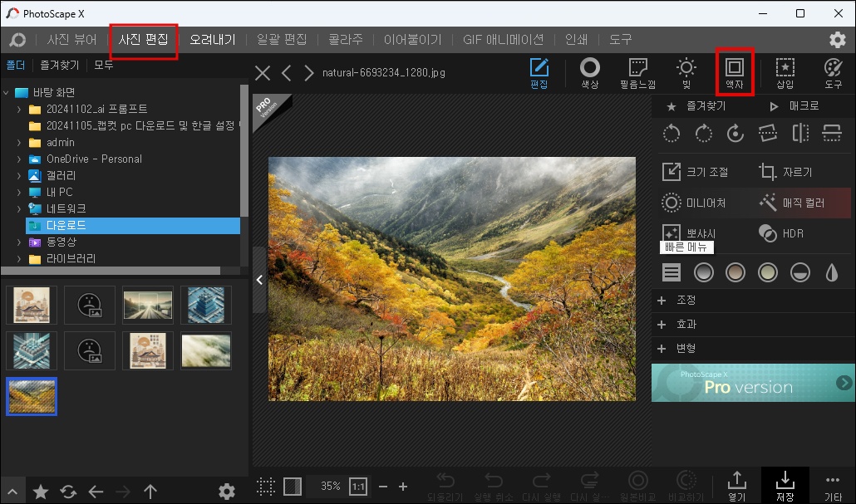Switch to 콜라주 tab
Image resolution: width=856 pixels, height=504 pixels.
click(x=346, y=39)
